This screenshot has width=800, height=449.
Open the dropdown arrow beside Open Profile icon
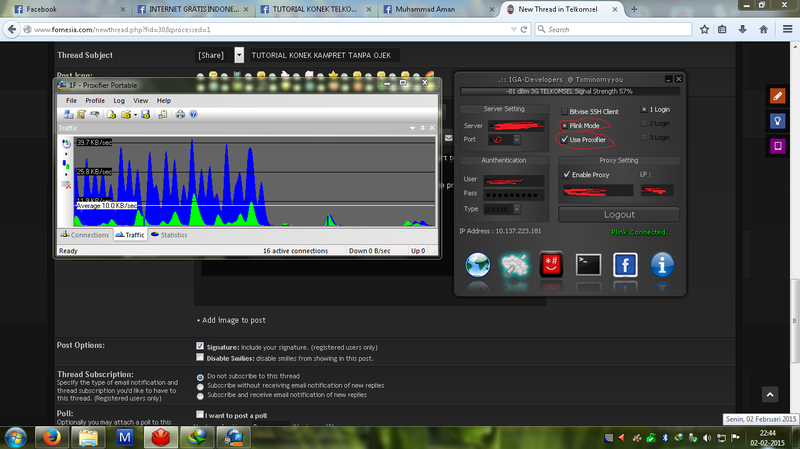[135, 115]
